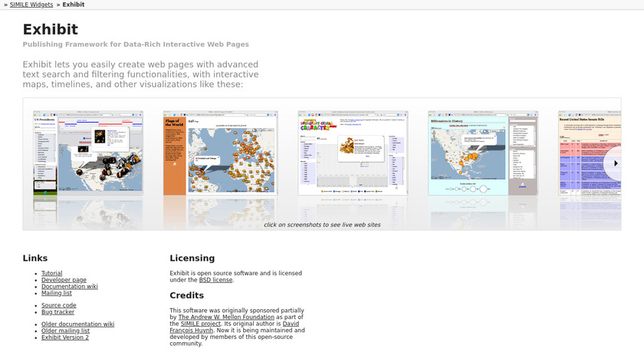Open the Exhibit Version 2 link
This screenshot has width=644, height=362.
[x=65, y=337]
